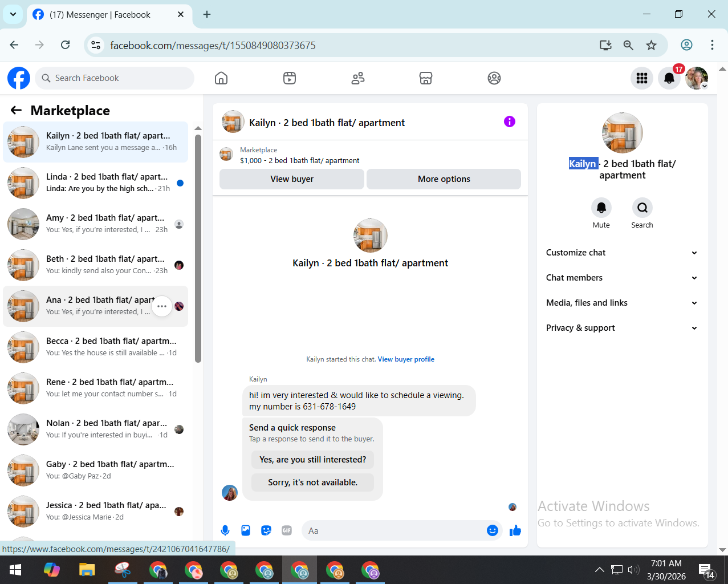Expand Chat members section
The width and height of the screenshot is (728, 584).
pos(622,278)
